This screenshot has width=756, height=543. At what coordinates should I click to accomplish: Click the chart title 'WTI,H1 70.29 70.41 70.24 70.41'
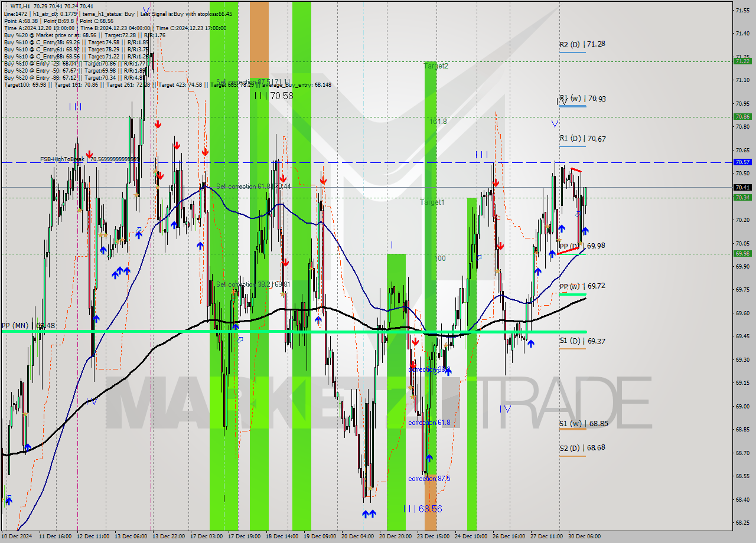point(52,6)
